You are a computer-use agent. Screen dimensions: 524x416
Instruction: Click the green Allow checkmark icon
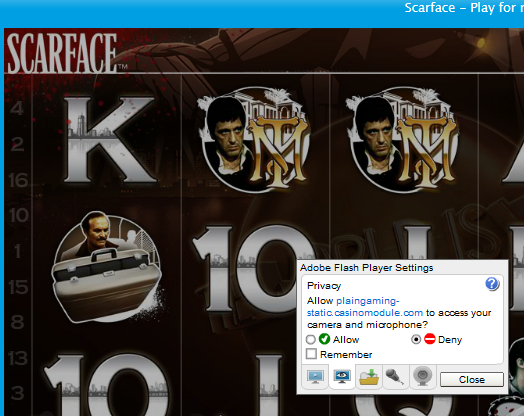tap(324, 339)
